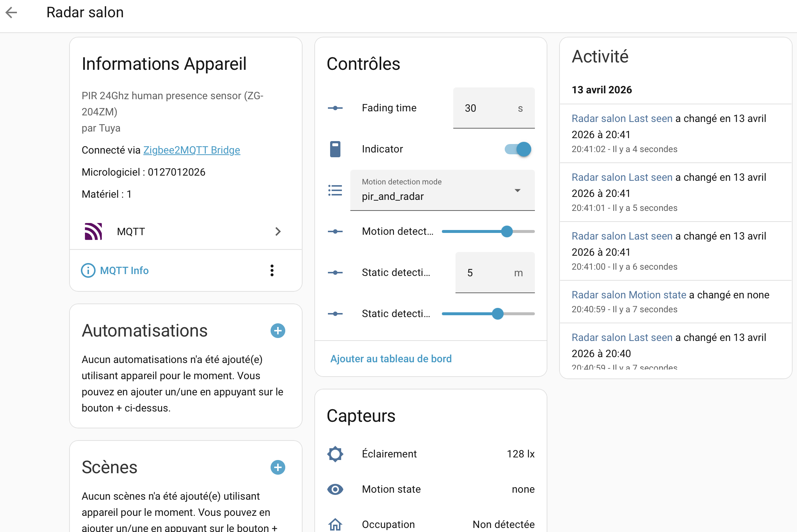Click the Static detection sensitivity slider handle
797x532 pixels.
tap(498, 314)
